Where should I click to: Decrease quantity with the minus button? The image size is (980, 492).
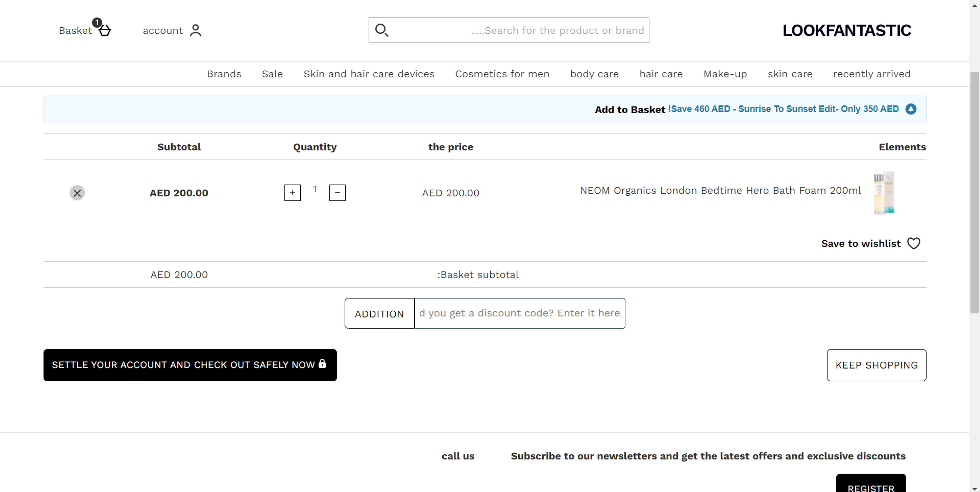(337, 193)
